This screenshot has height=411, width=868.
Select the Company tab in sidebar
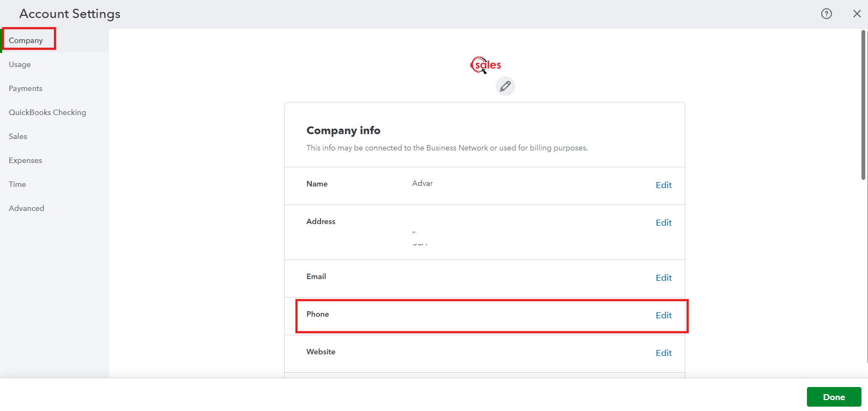pos(26,40)
